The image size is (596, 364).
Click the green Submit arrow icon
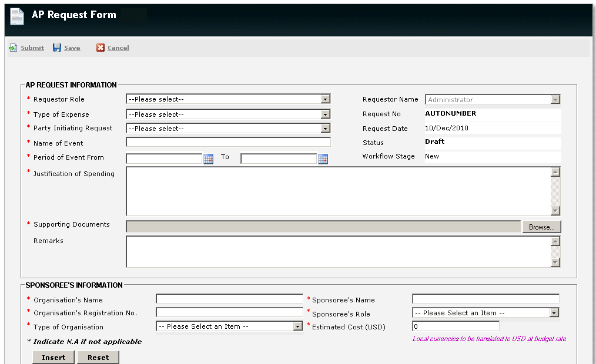coord(14,48)
